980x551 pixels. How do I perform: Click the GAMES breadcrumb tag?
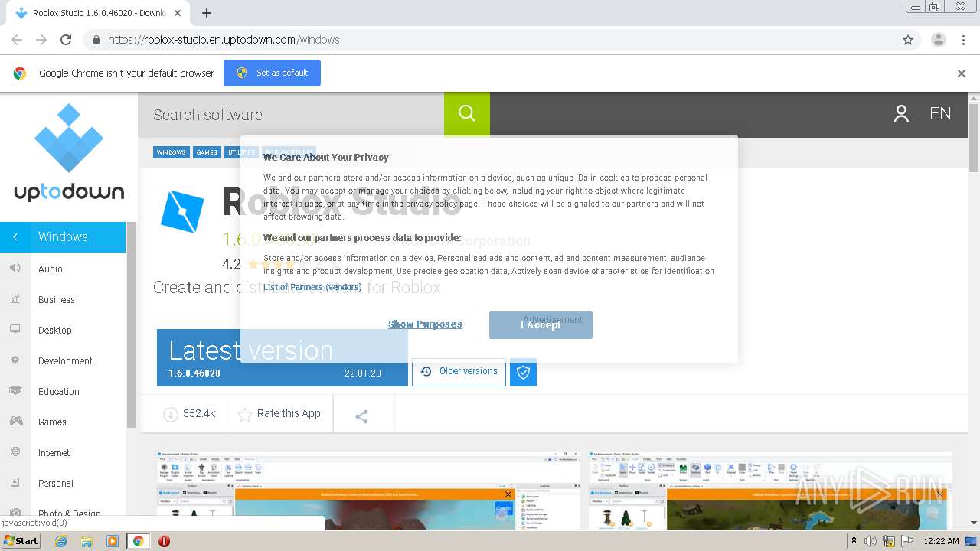[x=207, y=152]
